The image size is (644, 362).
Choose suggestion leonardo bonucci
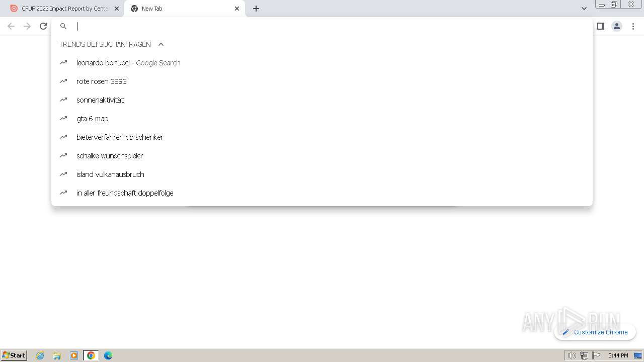tap(322, 63)
